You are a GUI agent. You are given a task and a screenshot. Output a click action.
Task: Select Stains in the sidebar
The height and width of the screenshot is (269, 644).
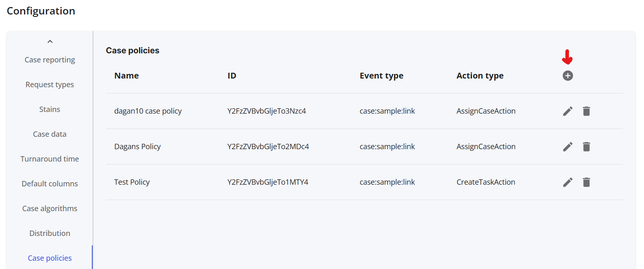[50, 110]
